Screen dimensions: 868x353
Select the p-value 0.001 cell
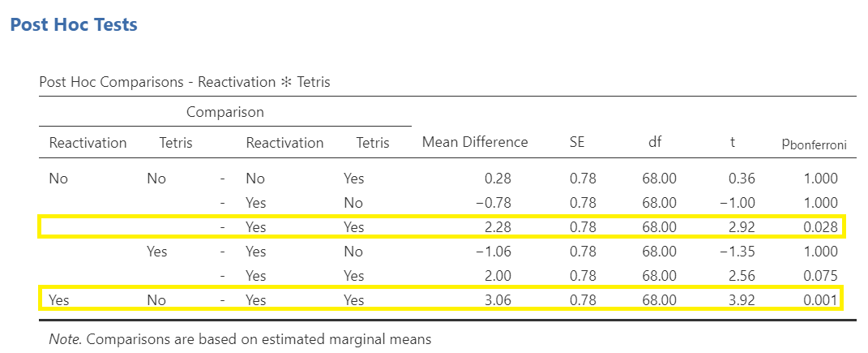tap(822, 300)
